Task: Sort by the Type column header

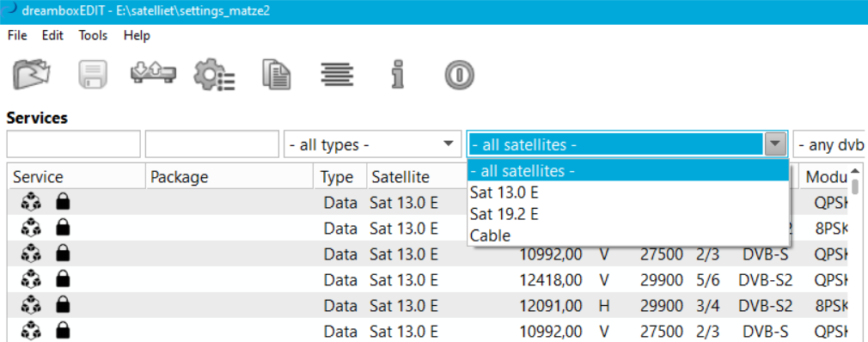Action: click(x=339, y=176)
